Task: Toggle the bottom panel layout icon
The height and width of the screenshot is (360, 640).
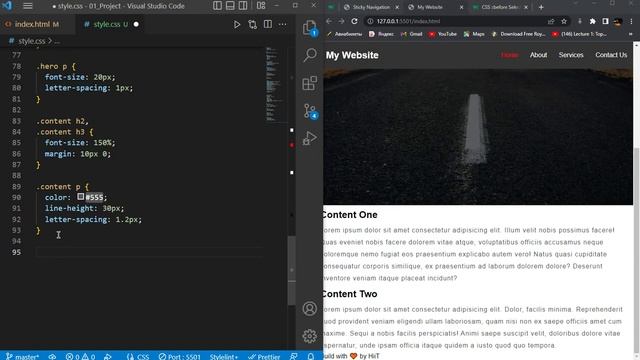Action: [230, 6]
